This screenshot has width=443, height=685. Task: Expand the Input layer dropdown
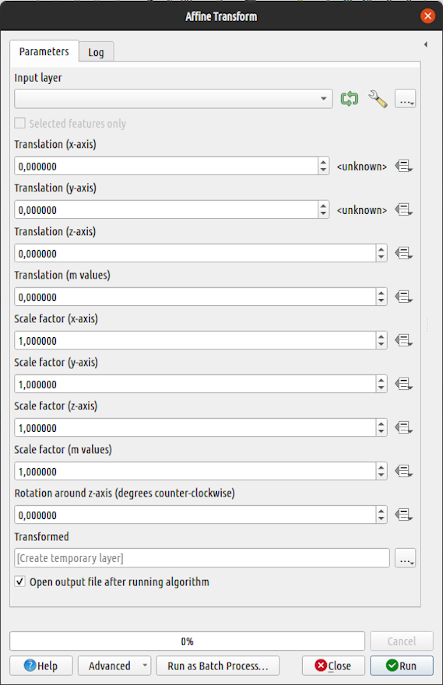coord(173,99)
